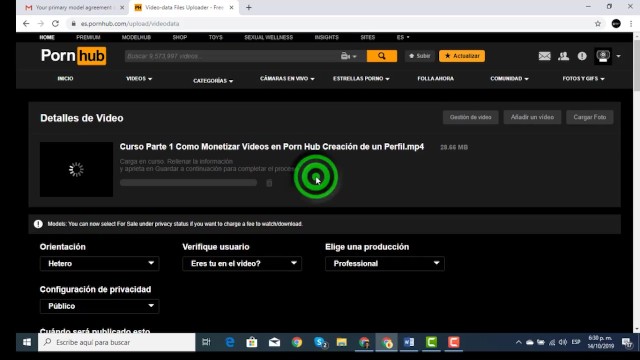Switch to Word on taskbar

coord(409,342)
